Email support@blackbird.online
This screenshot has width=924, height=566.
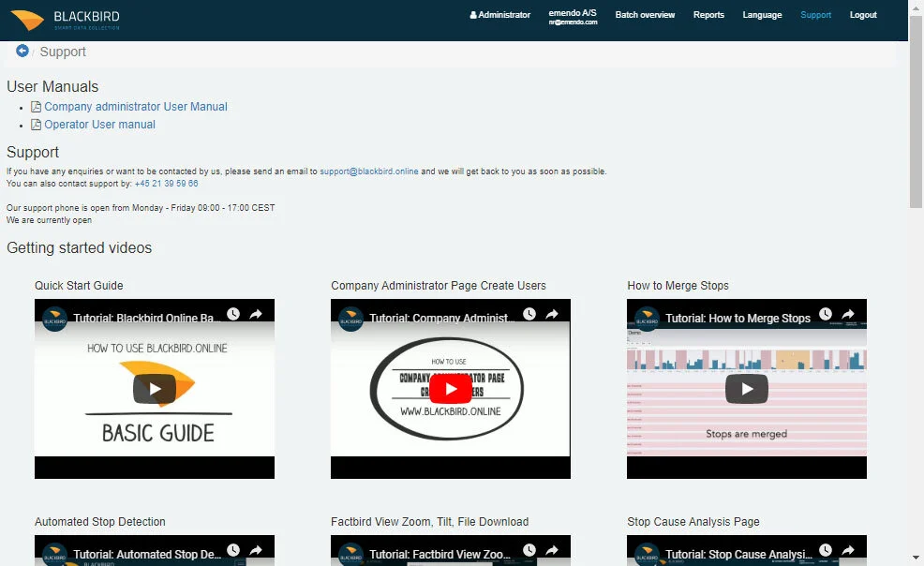(369, 171)
